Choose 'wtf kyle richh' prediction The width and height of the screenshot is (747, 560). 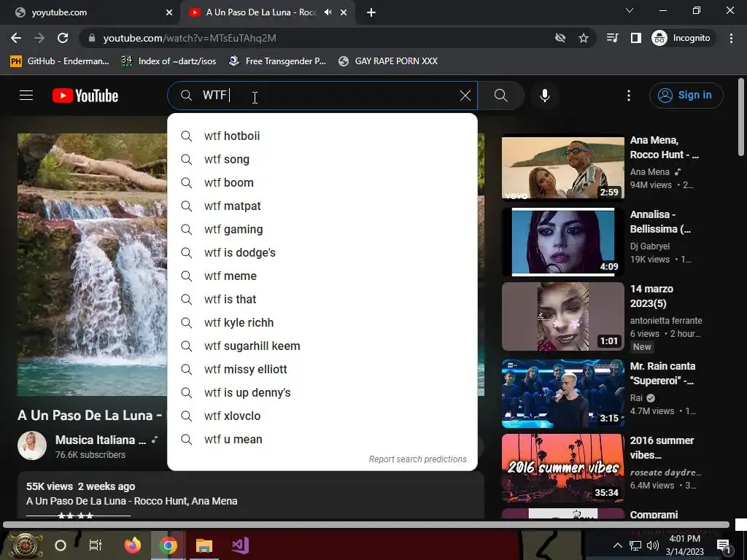coord(322,323)
